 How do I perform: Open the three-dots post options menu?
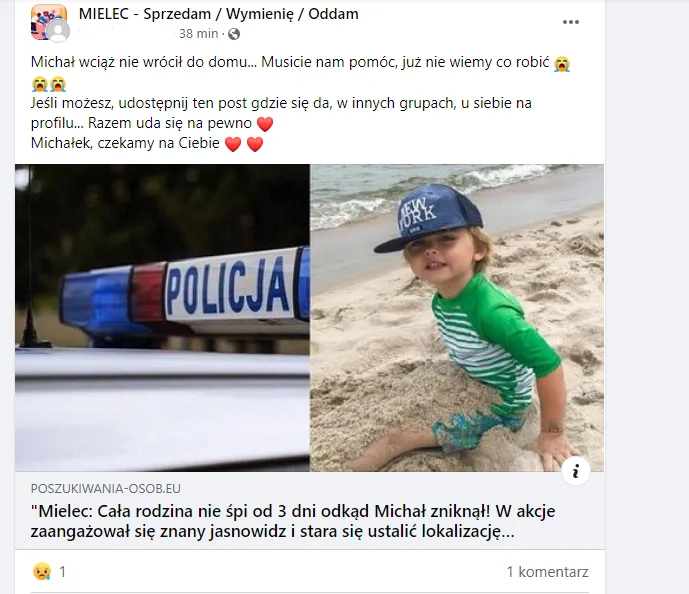pyautogui.click(x=570, y=22)
